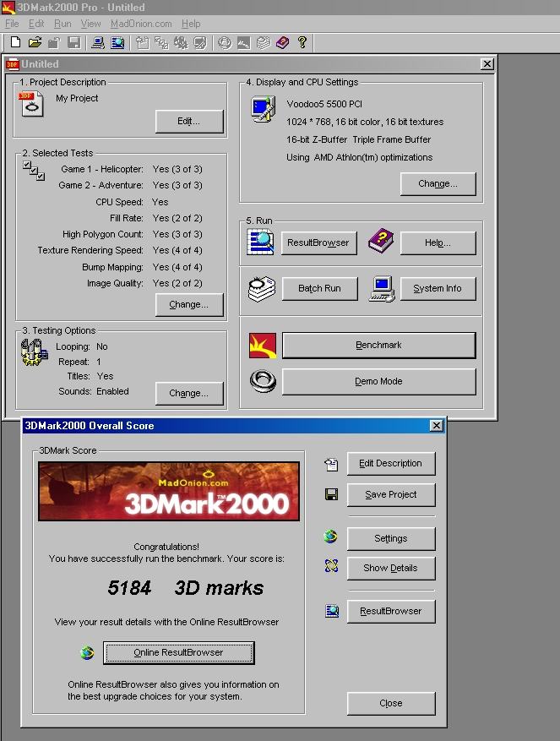The height and width of the screenshot is (741, 560).
Task: Click the Display and CPU monitor icon
Action: (x=264, y=109)
